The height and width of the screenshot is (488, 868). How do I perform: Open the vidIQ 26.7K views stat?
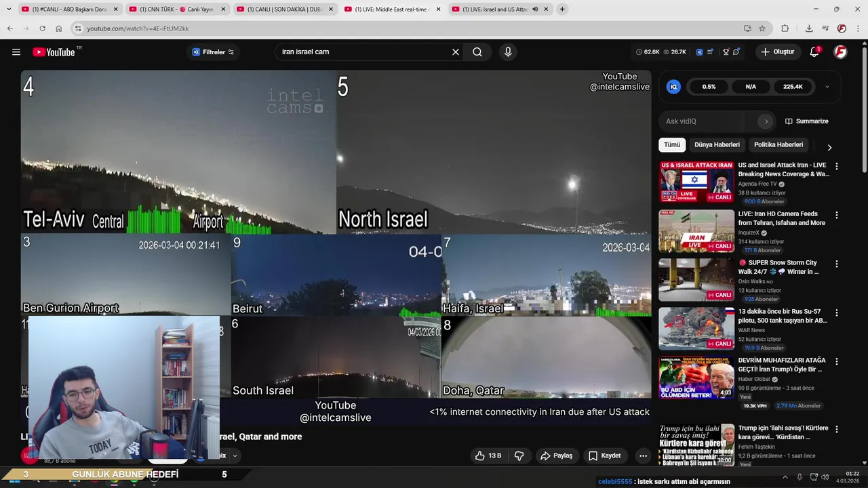coord(675,52)
